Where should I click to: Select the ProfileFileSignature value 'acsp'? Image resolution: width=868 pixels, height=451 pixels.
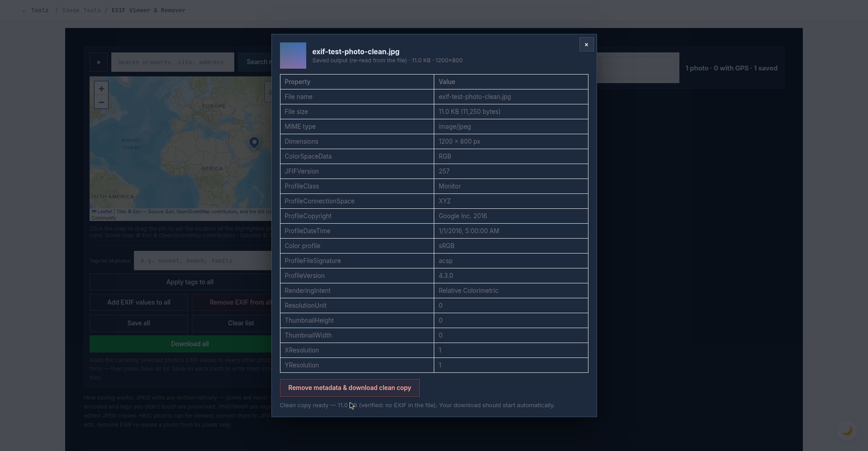[x=445, y=261]
